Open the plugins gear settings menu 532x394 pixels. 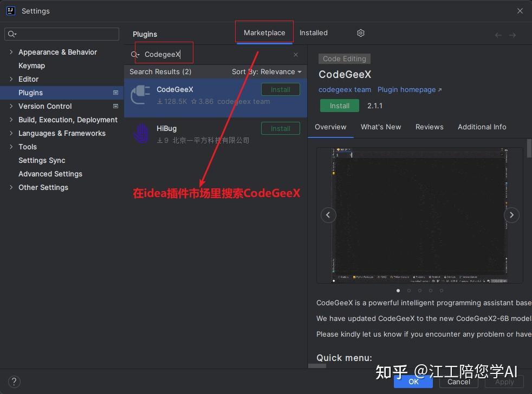pos(361,33)
